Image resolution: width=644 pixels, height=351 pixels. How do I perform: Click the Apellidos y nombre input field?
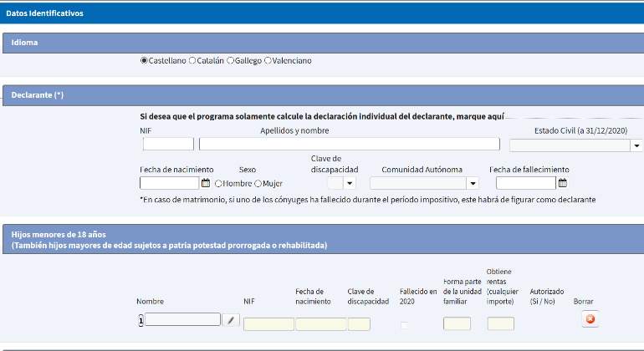(x=350, y=144)
